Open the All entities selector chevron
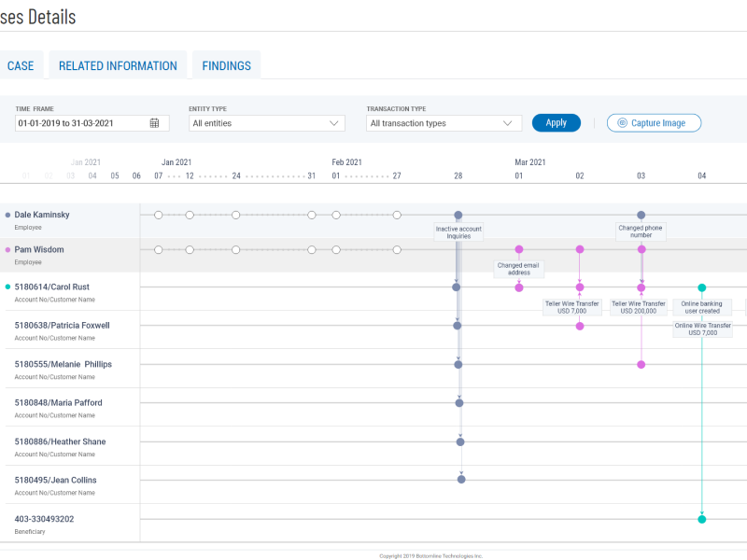 point(335,122)
